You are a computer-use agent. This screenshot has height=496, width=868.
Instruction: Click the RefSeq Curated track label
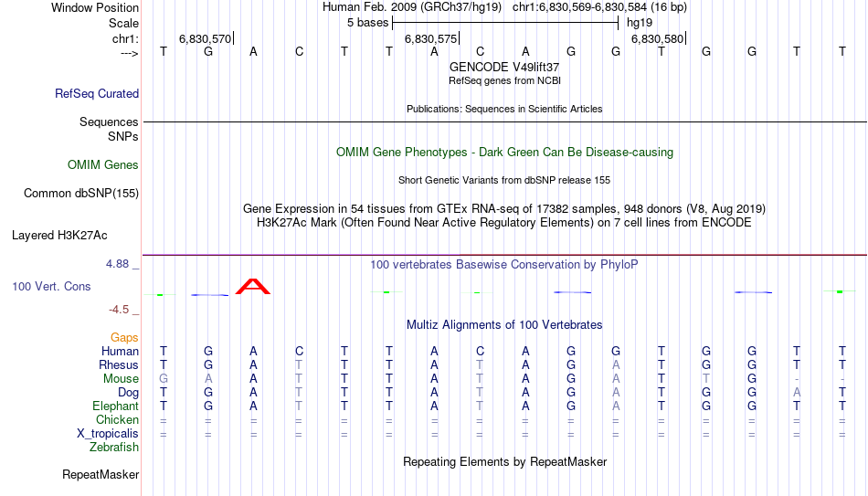pyautogui.click(x=96, y=93)
